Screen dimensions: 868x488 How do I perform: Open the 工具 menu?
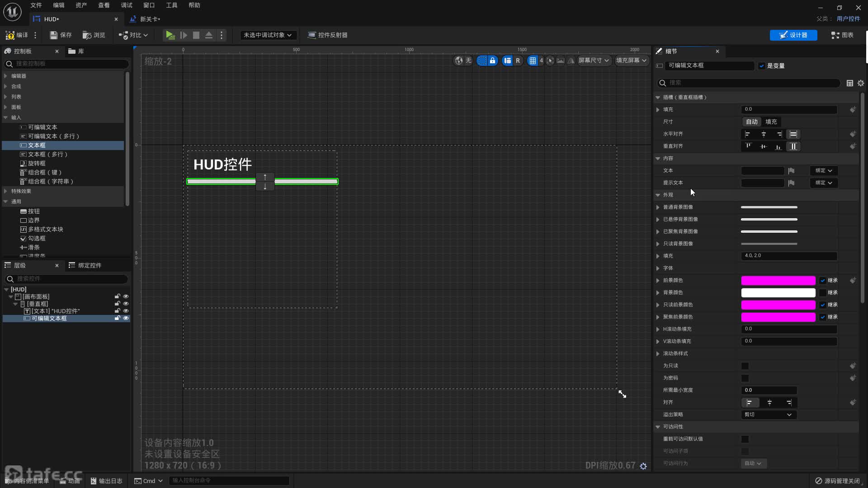pyautogui.click(x=172, y=5)
